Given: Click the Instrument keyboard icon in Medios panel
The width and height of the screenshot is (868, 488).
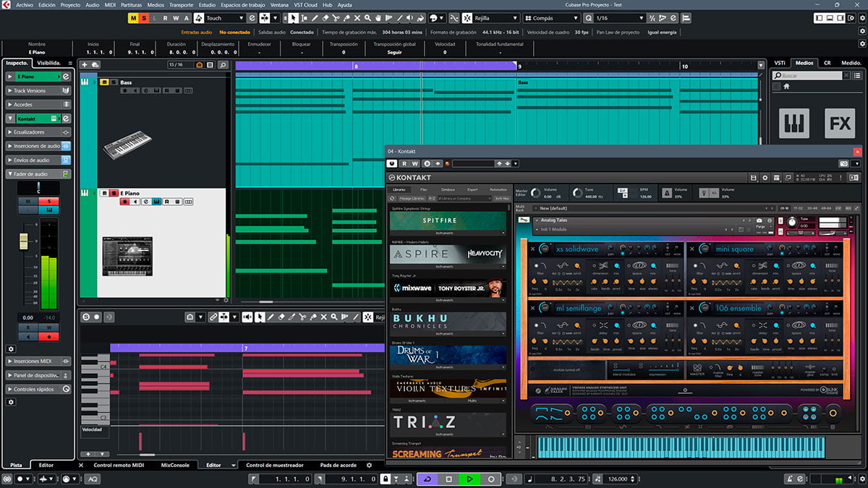Looking at the screenshot, I should (x=794, y=123).
